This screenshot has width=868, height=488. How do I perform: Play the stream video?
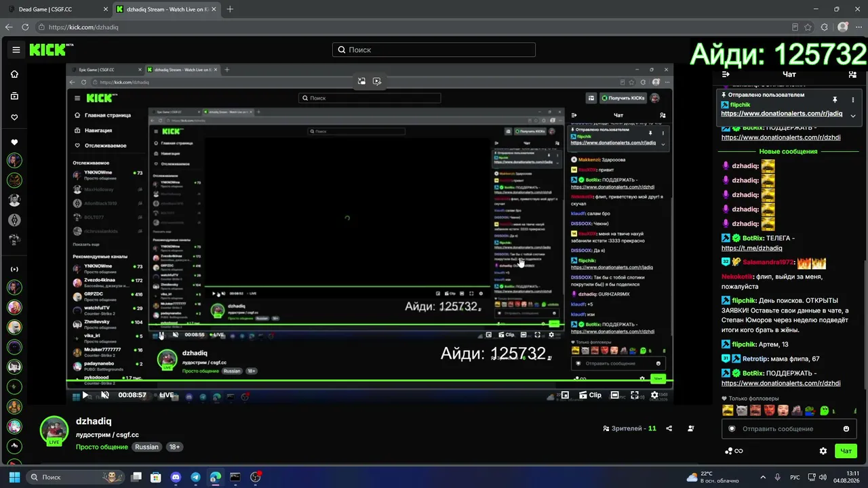pyautogui.click(x=85, y=395)
